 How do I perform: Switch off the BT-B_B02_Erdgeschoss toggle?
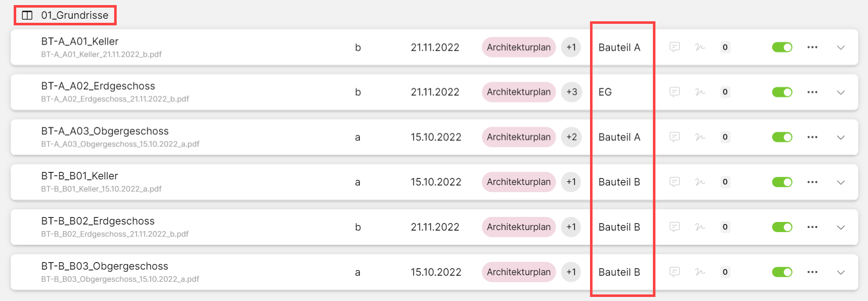click(782, 227)
